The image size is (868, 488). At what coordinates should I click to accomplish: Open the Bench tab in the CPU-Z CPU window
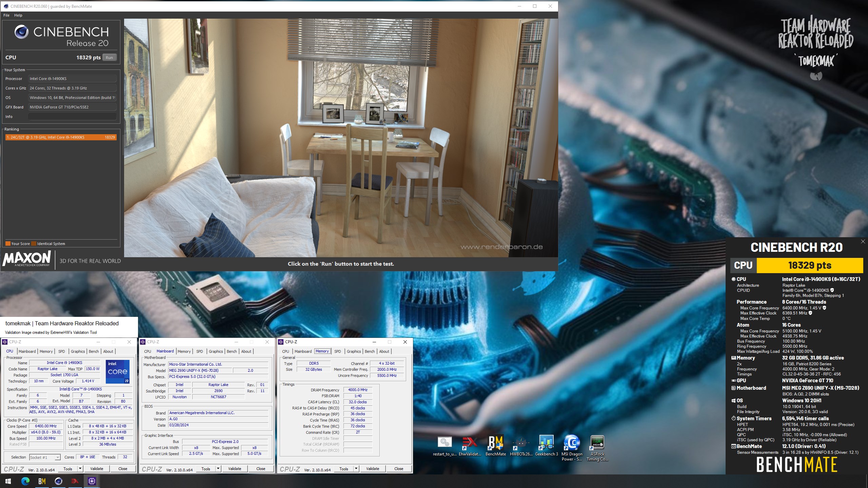pyautogui.click(x=94, y=351)
